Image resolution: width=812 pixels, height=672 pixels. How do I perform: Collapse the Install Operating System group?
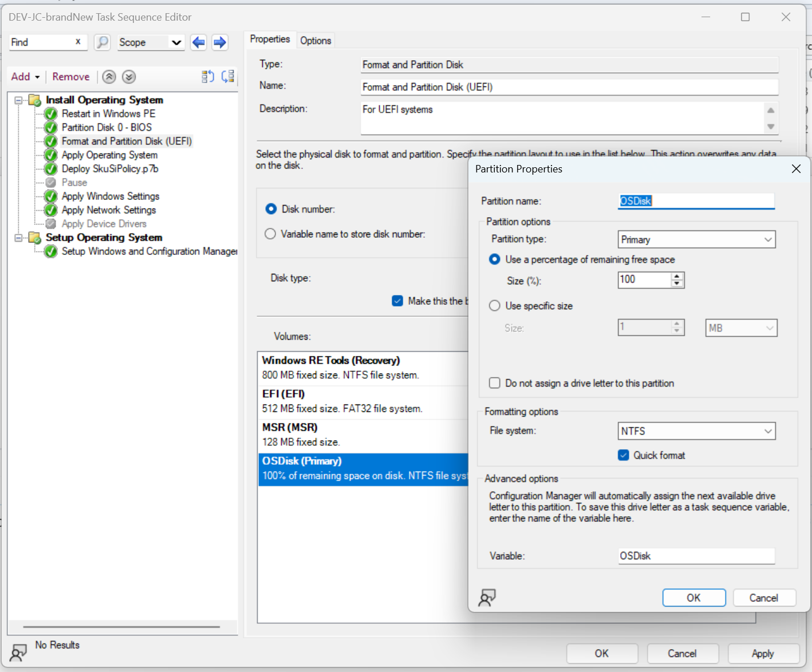[x=18, y=100]
